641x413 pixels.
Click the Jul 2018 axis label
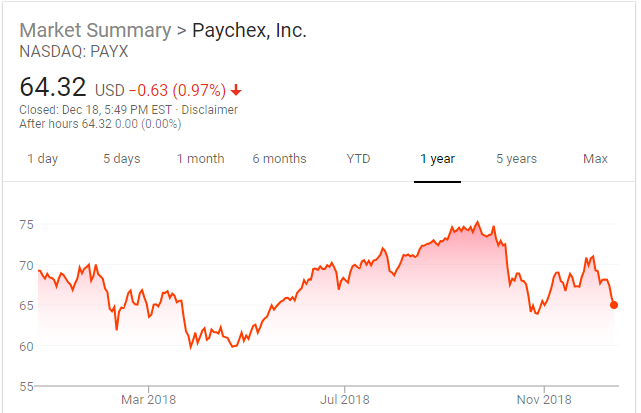pos(344,399)
